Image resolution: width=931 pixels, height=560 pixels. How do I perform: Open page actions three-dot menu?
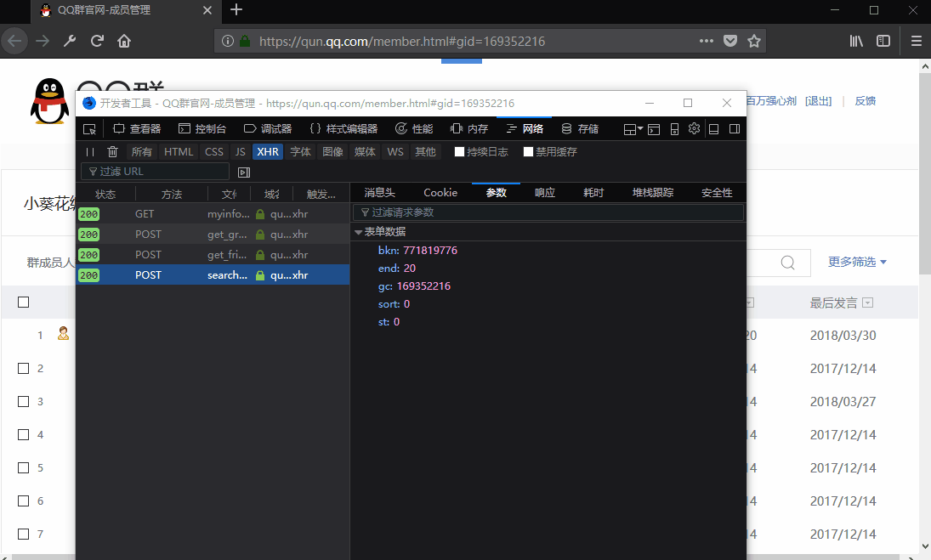(706, 41)
